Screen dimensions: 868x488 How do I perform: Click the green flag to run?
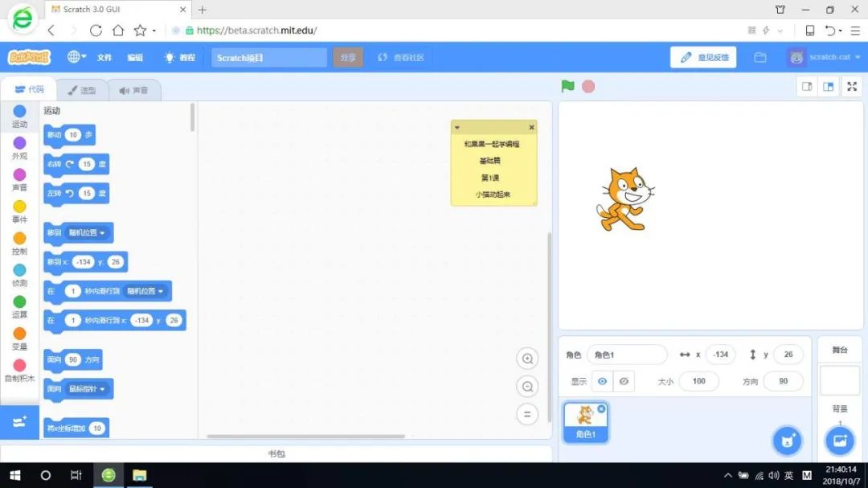[x=567, y=86]
